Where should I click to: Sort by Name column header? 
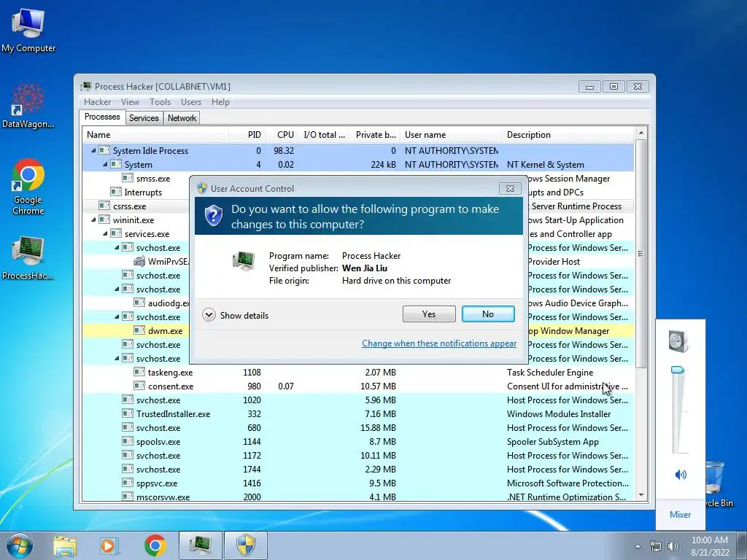[x=155, y=135]
